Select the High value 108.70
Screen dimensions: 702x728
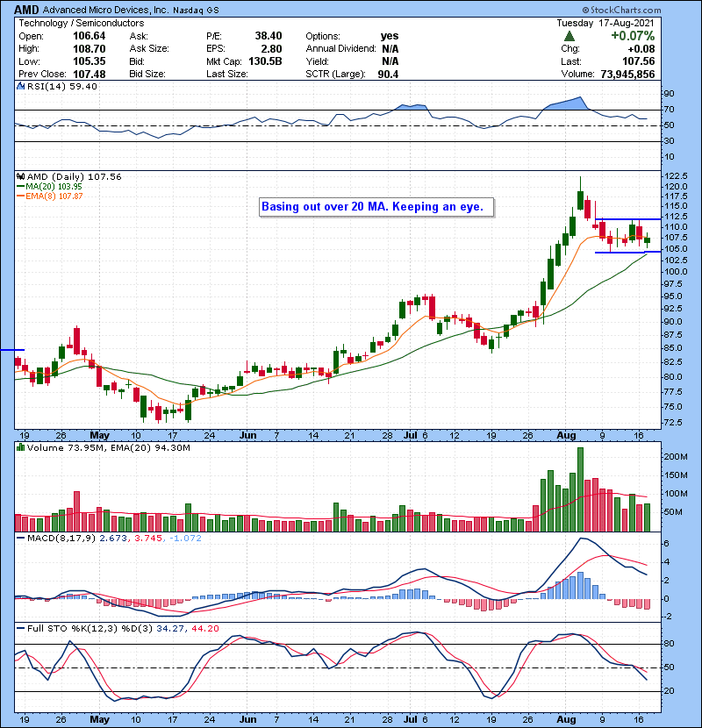click(x=90, y=49)
